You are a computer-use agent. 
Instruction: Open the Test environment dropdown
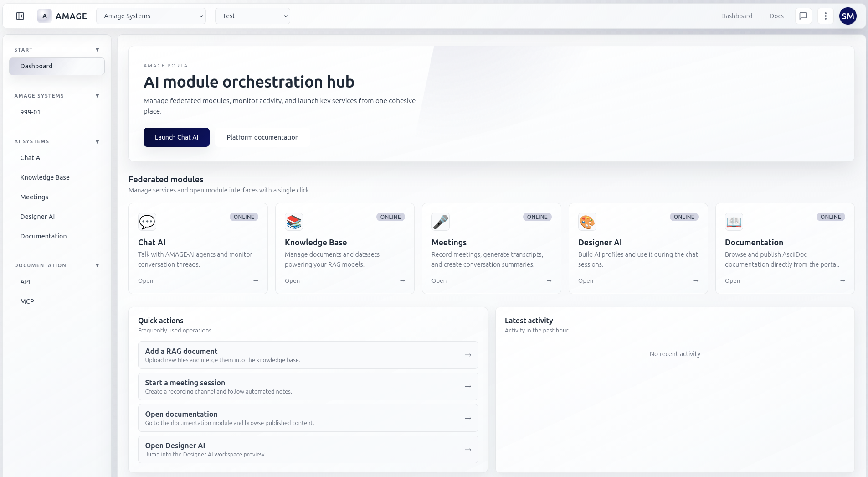point(252,16)
